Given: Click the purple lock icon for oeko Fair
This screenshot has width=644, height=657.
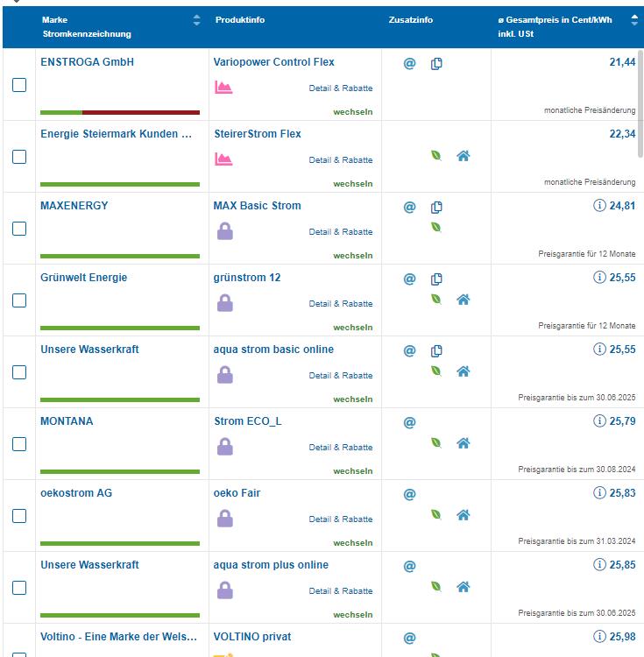Looking at the screenshot, I should click(225, 519).
